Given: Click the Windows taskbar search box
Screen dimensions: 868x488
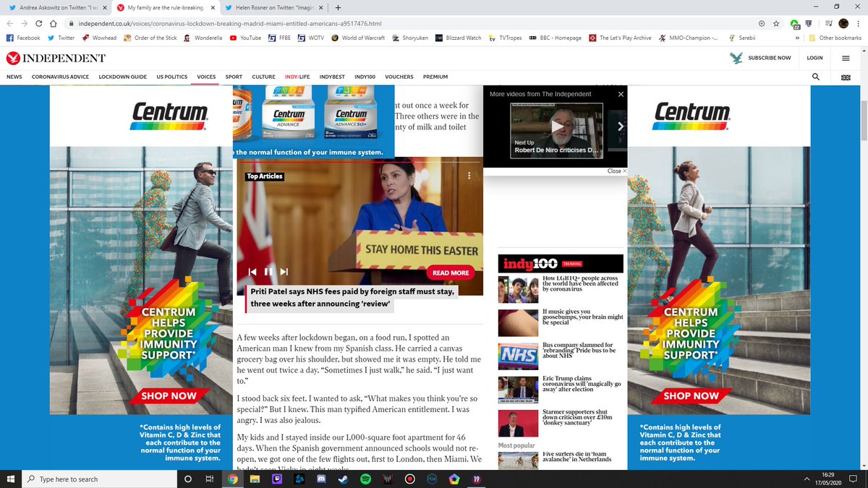Looking at the screenshot, I should 99,479.
